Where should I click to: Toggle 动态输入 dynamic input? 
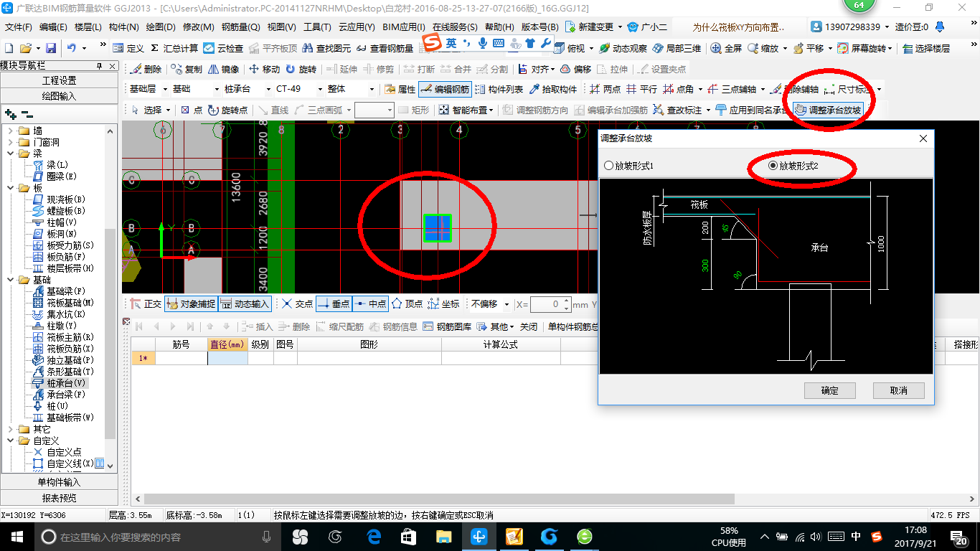tap(244, 304)
